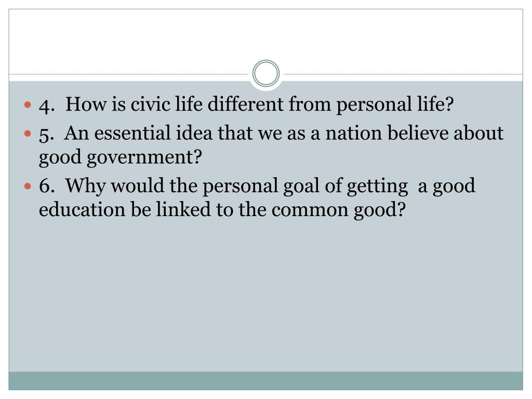Click the orange bullet before question 4
The height and width of the screenshot is (399, 532).
(x=28, y=104)
